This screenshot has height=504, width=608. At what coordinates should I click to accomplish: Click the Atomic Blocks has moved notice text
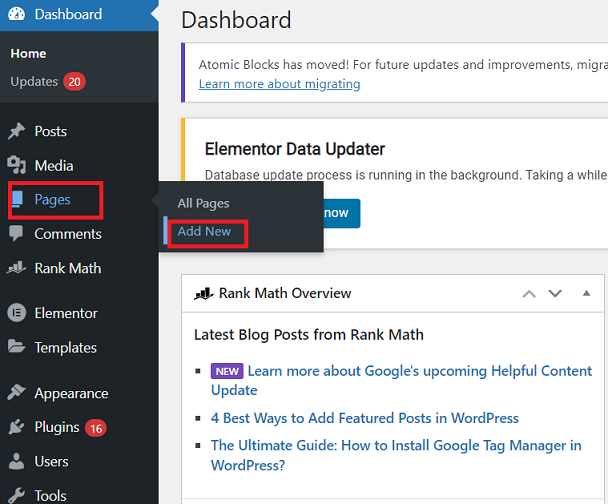tap(403, 64)
